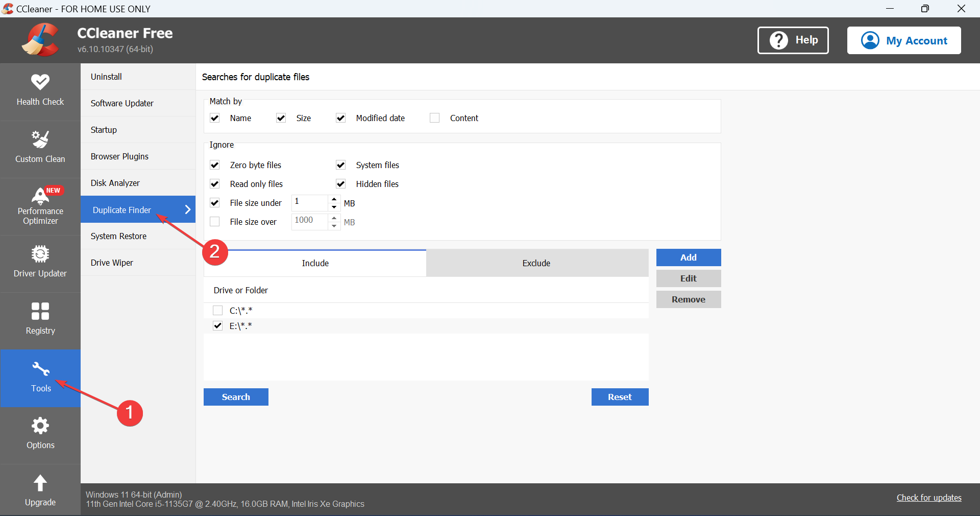This screenshot has height=516, width=980.
Task: Disable the Zero byte files option
Action: 214,165
